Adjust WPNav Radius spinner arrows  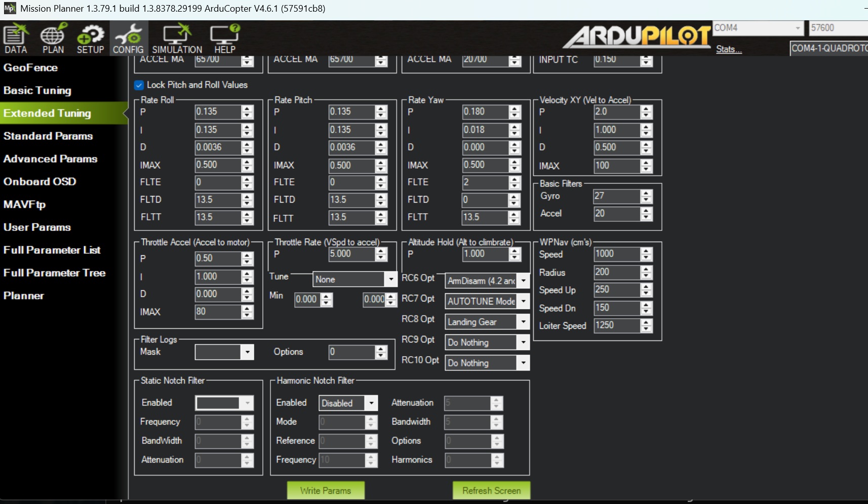click(x=646, y=273)
